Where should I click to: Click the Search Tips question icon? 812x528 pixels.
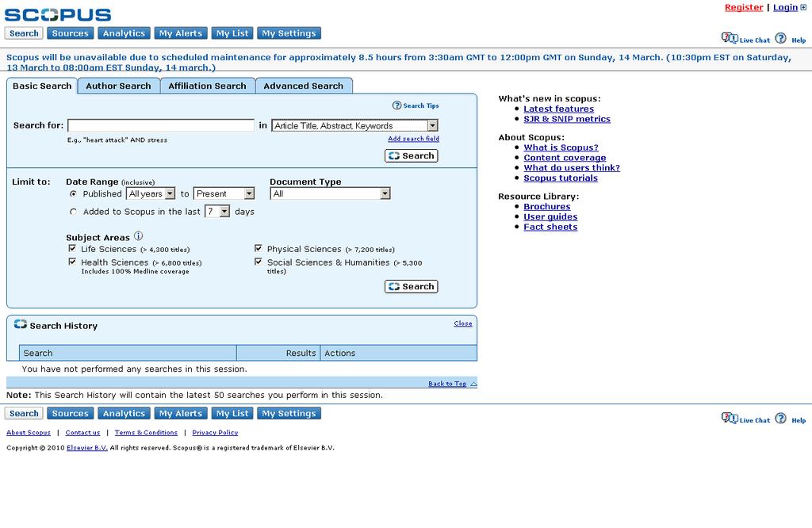tap(396, 105)
